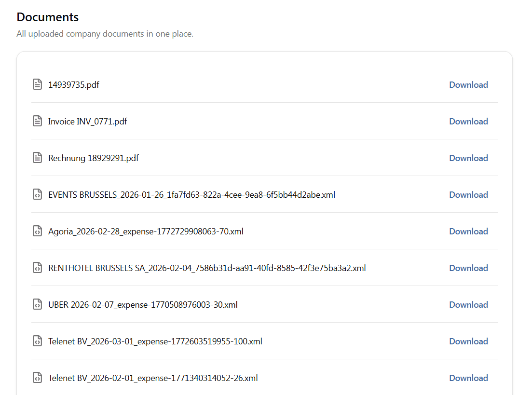532x395 pixels.
Task: Download the Agoria expense xml
Action: [468, 231]
